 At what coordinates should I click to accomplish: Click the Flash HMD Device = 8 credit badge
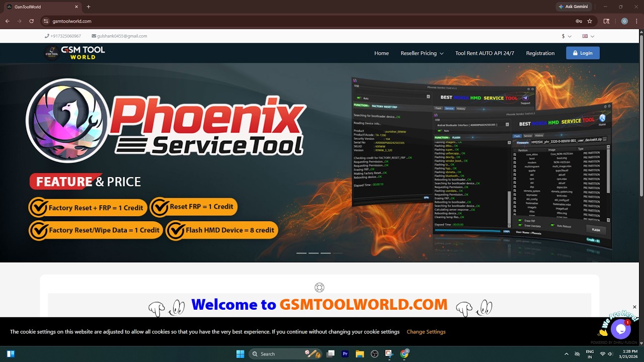coord(222,230)
